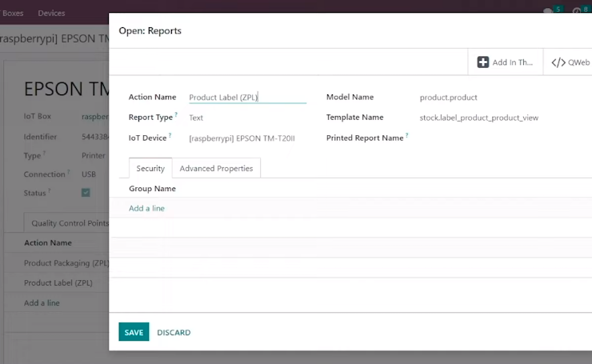The height and width of the screenshot is (364, 592).
Task: Click the Identifier value in background form
Action: coord(95,137)
